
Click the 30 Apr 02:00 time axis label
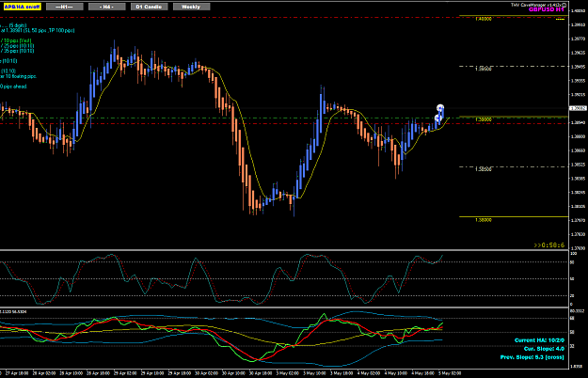click(x=206, y=373)
